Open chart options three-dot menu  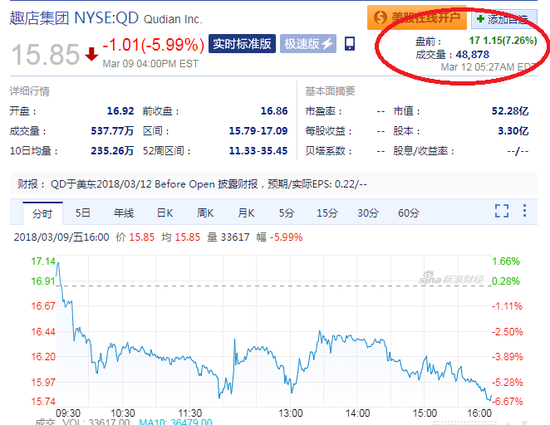524,211
